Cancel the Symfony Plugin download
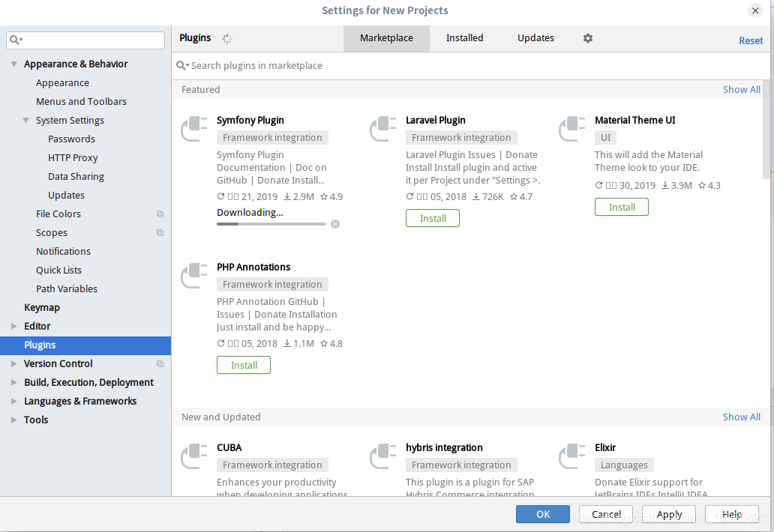Image resolution: width=774 pixels, height=532 pixels. coord(335,224)
